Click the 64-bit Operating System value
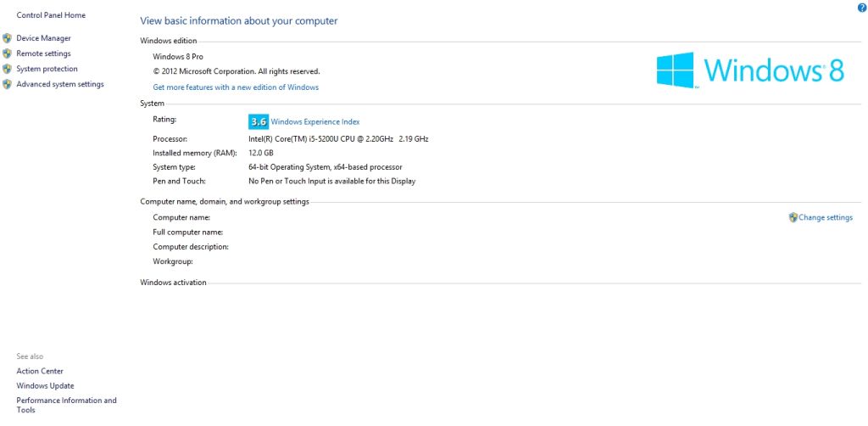The width and height of the screenshot is (868, 426). click(x=325, y=166)
